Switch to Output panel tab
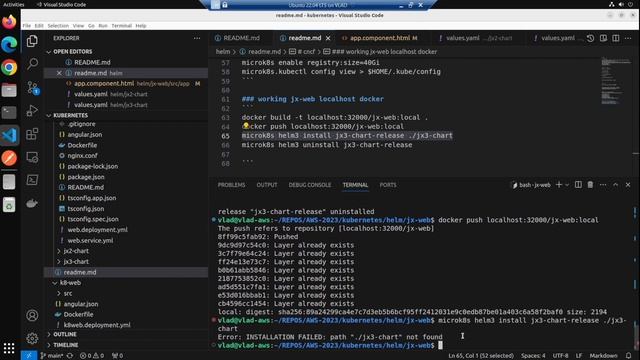 267,185
